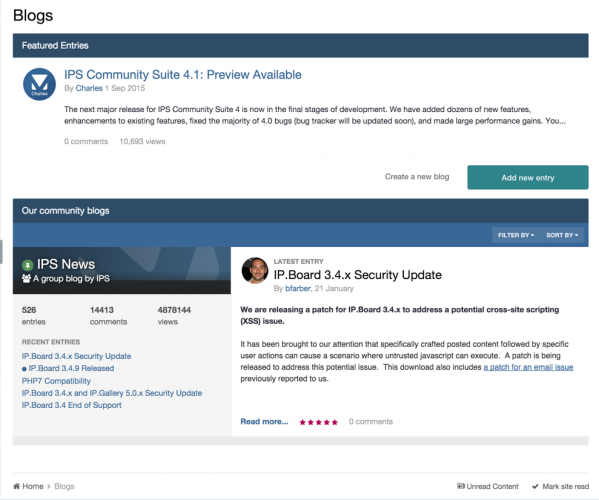599x500 pixels.
Task: Open the IPS News blog heading
Action: (x=66, y=264)
